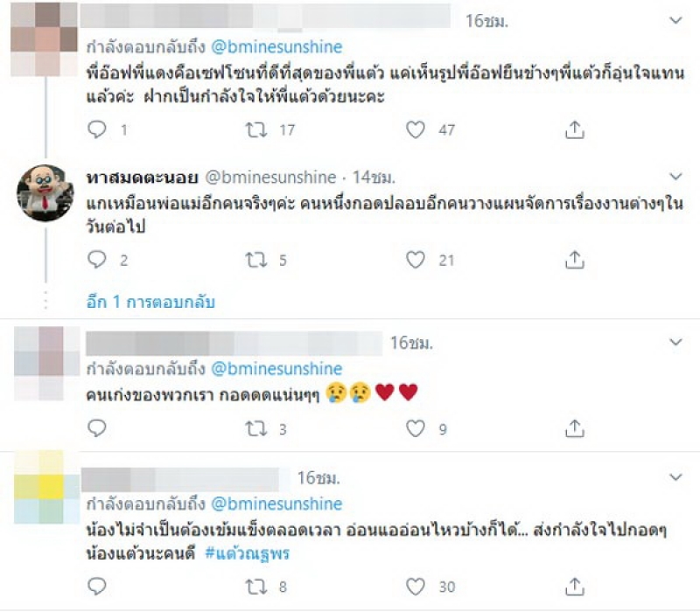Open @bminesunshine mention in the first tweet
Viewport: 700px width, 612px height.
[x=276, y=47]
